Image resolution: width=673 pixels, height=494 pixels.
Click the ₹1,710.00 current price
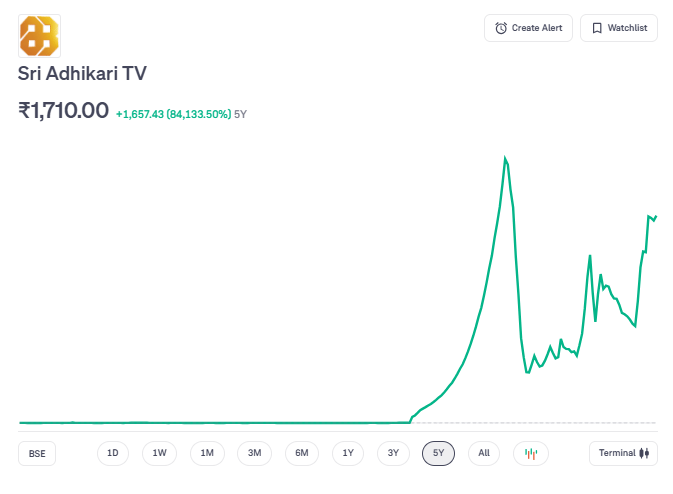click(x=64, y=111)
